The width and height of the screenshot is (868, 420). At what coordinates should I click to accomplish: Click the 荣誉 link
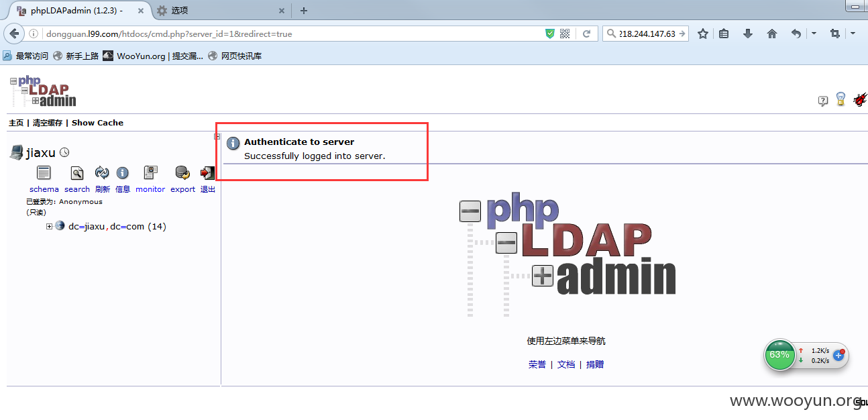pyautogui.click(x=537, y=364)
